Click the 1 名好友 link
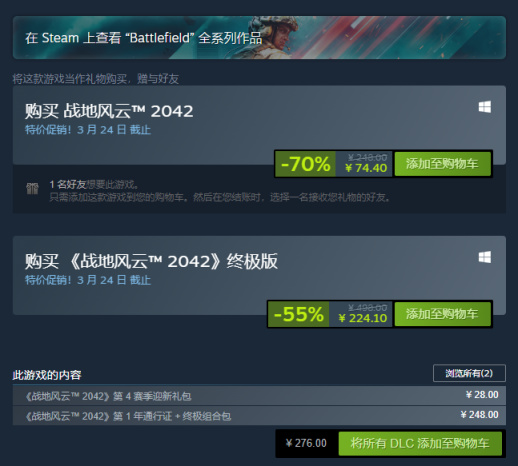Screen dimensions: 518x466 (68, 184)
